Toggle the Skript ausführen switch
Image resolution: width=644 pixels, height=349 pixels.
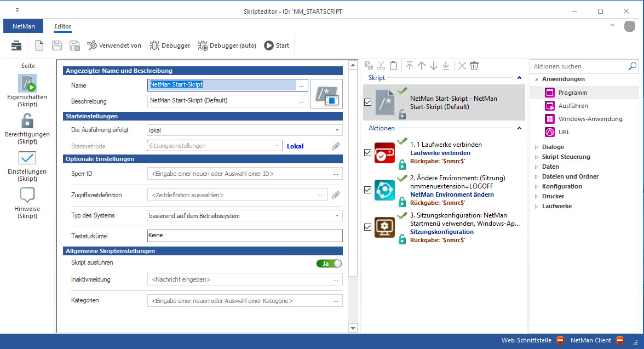click(x=329, y=264)
